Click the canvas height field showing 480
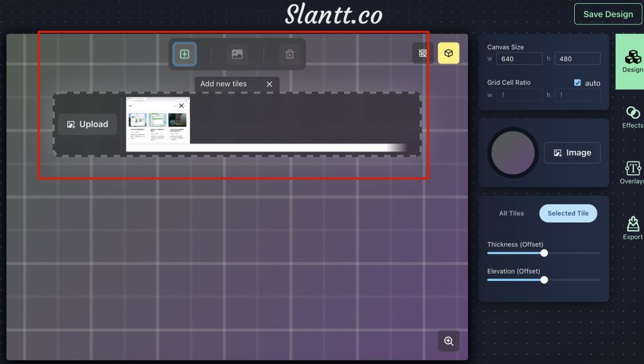Screen dimensions: 644x364 point(577,58)
